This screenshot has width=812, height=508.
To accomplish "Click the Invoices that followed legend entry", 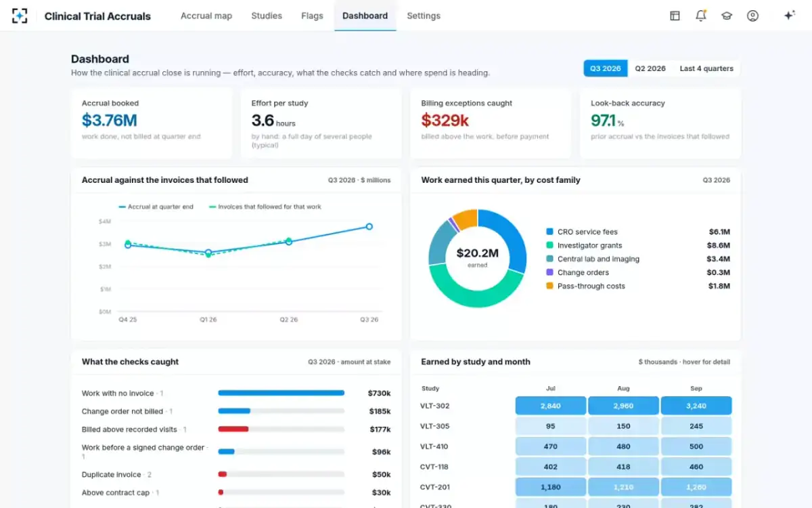I will pos(265,207).
